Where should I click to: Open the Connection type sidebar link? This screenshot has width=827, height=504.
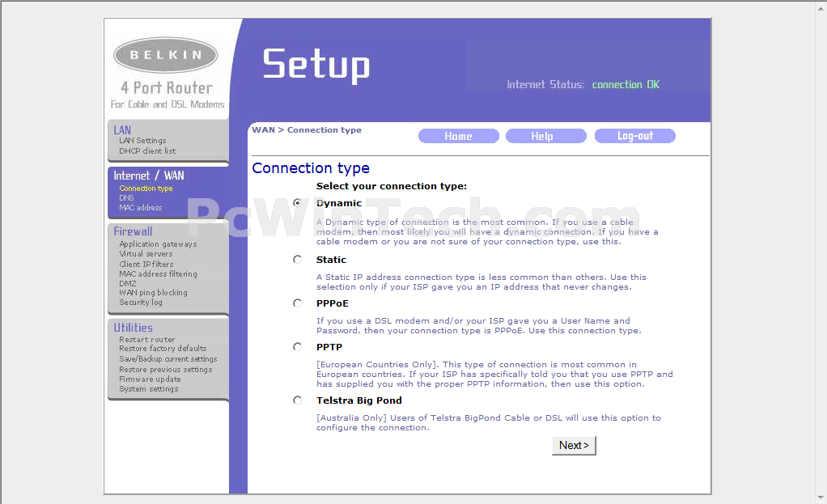[x=146, y=188]
